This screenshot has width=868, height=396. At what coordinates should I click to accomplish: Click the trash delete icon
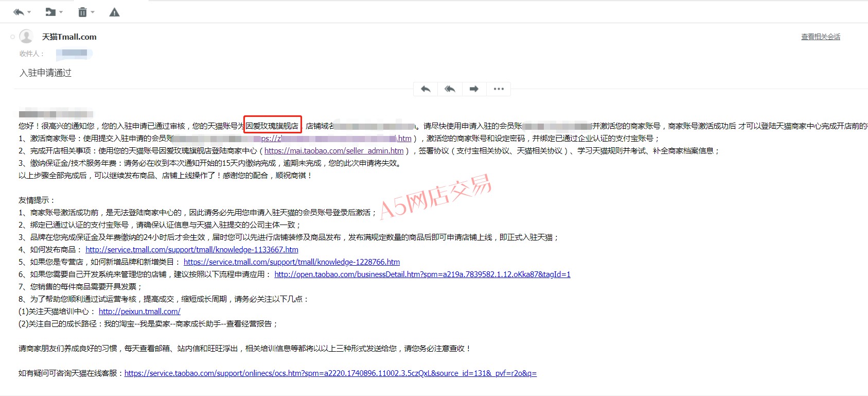pos(82,12)
